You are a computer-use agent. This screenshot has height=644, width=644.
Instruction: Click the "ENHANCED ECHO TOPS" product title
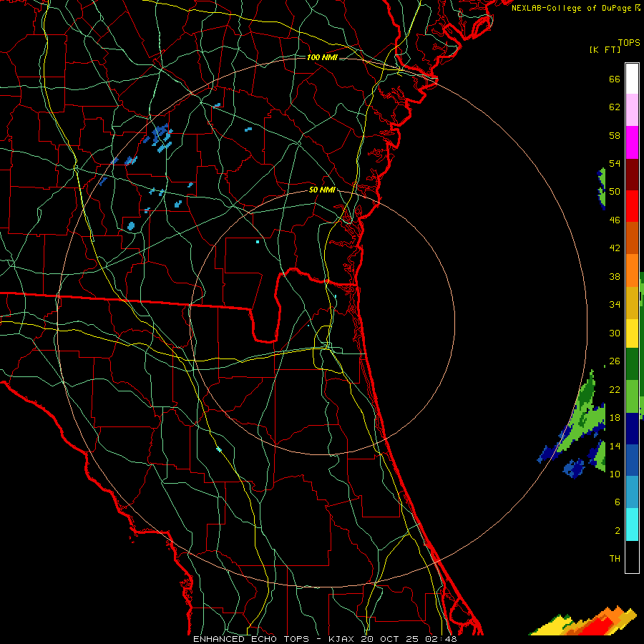pos(251,639)
